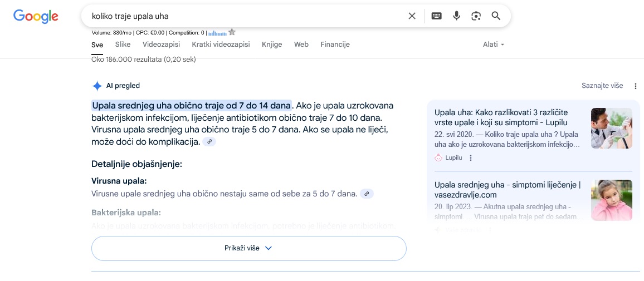Open source link icon after 'komplikacija'
Image resolution: width=644 pixels, height=281 pixels.
(x=209, y=141)
